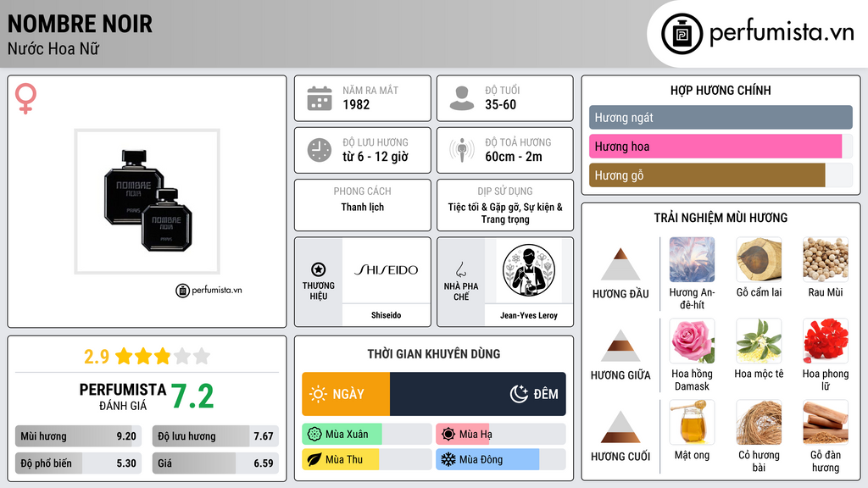868x488 pixels.
Task: Select the Cỏ hương bài note image
Action: click(759, 423)
